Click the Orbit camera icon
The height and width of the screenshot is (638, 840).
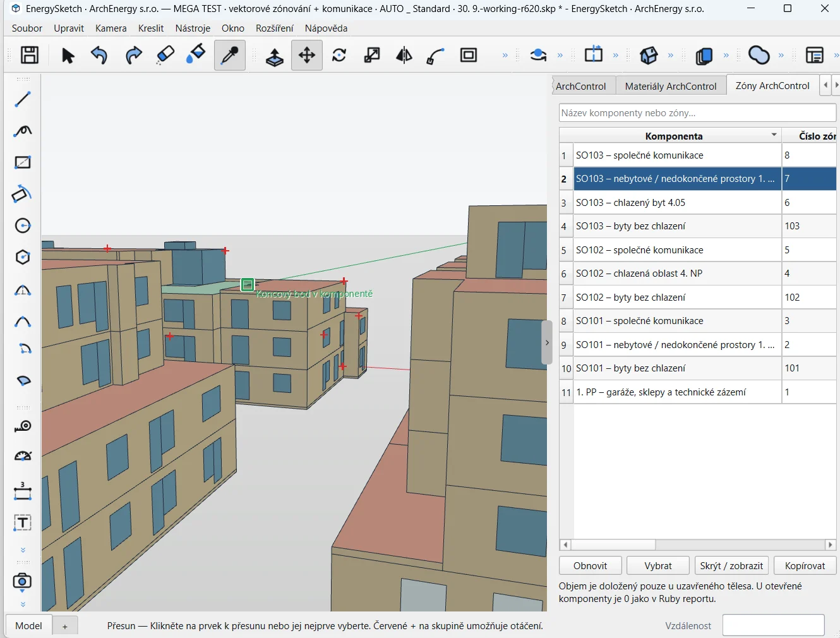[x=538, y=56]
